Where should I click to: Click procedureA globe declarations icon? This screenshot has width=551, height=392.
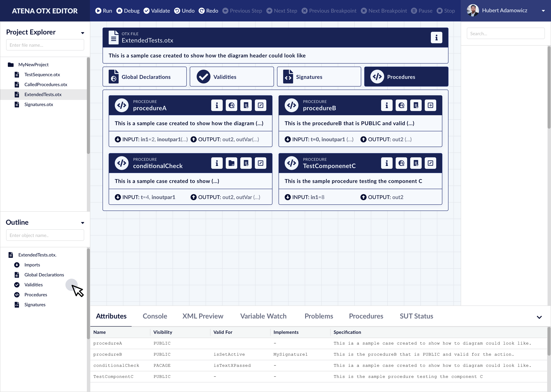pyautogui.click(x=231, y=105)
